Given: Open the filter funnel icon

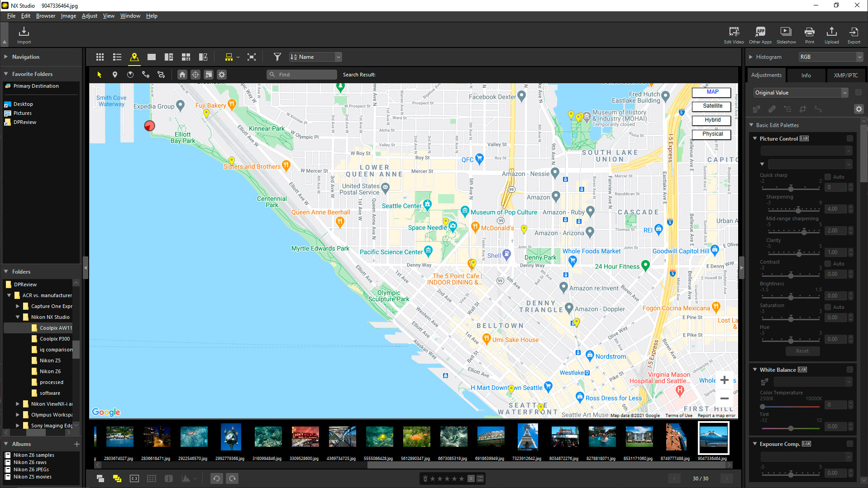Looking at the screenshot, I should [x=277, y=57].
